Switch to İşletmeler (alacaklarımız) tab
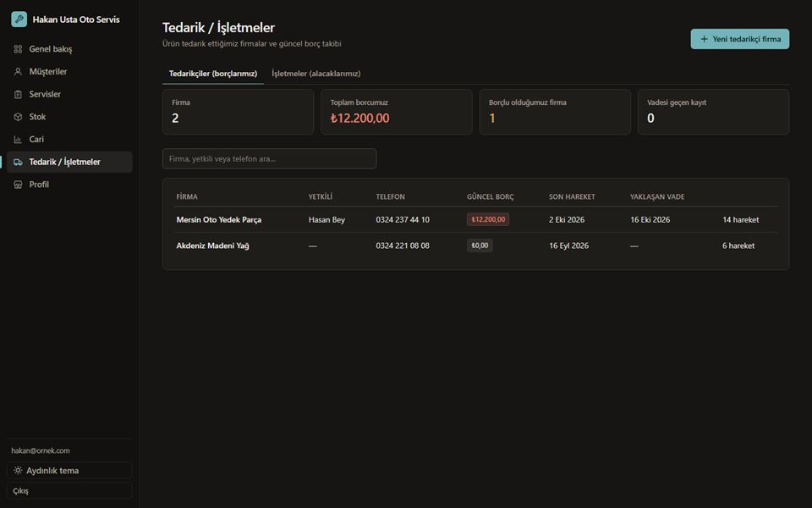 pyautogui.click(x=315, y=74)
